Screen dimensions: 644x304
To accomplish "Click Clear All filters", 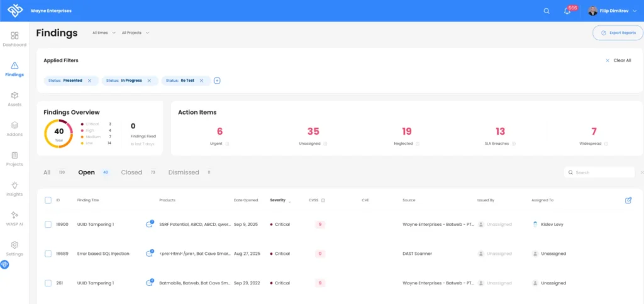I will point(618,60).
